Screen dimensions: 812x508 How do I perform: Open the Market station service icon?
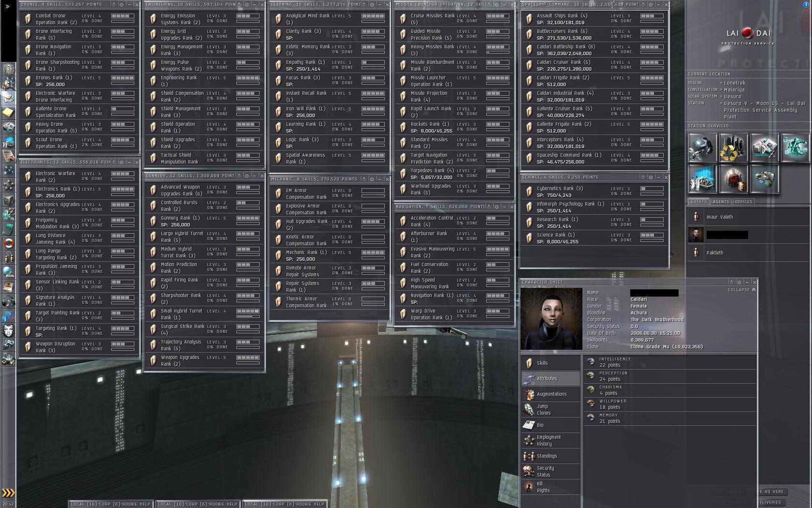[764, 148]
